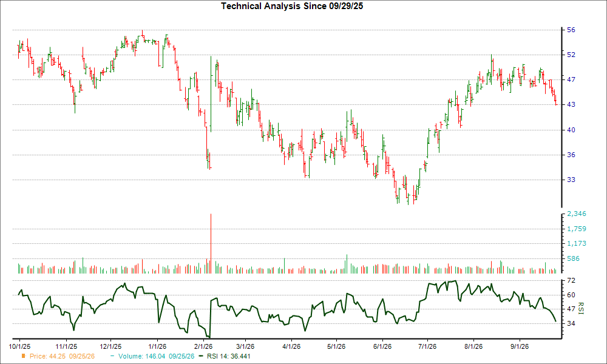Click the date label 11/1/25
607x364 pixels.
pyautogui.click(x=66, y=346)
